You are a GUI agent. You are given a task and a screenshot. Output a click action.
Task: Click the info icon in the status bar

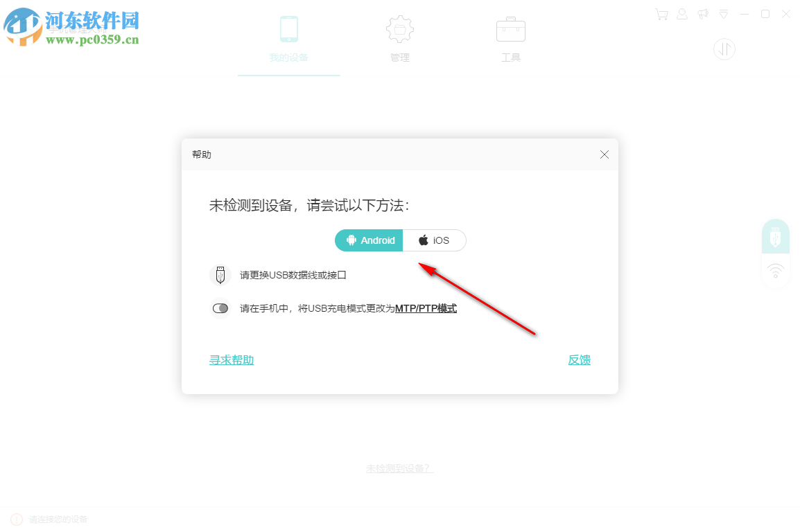[15, 518]
